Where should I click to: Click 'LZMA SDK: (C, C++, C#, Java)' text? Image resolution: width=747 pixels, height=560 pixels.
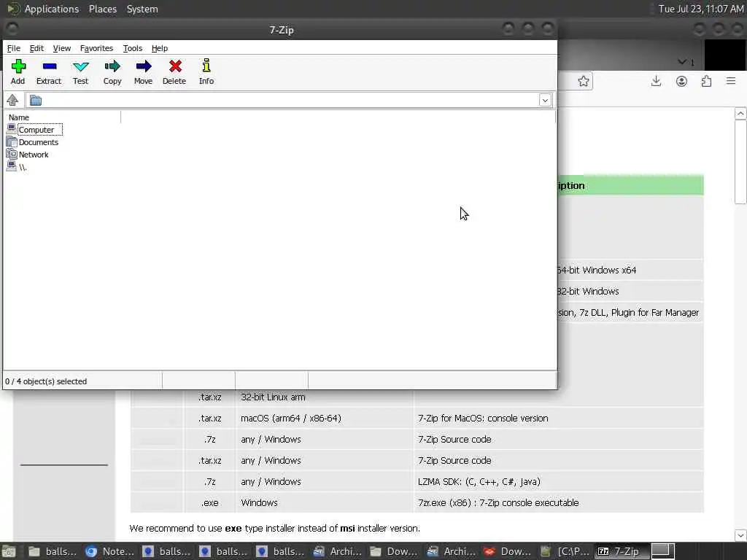[x=479, y=481]
